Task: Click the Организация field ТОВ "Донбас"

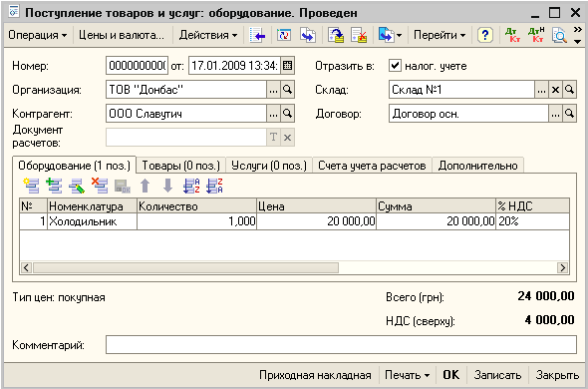Action: click(186, 90)
